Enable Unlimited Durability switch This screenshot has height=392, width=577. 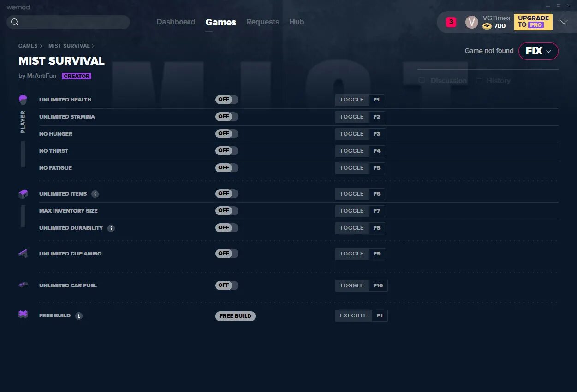(227, 228)
